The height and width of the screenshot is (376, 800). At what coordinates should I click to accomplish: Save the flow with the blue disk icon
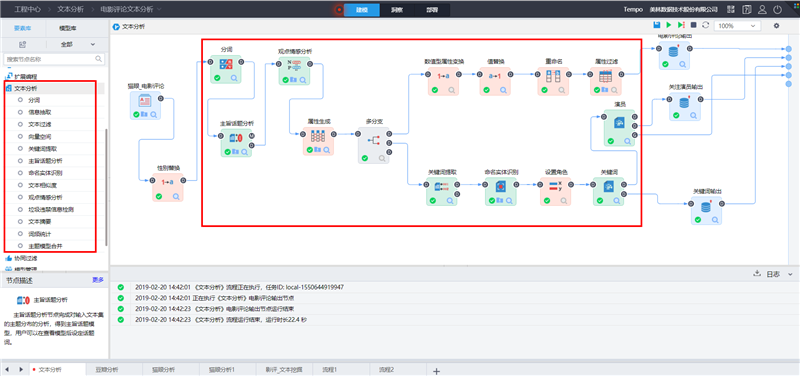click(x=657, y=25)
